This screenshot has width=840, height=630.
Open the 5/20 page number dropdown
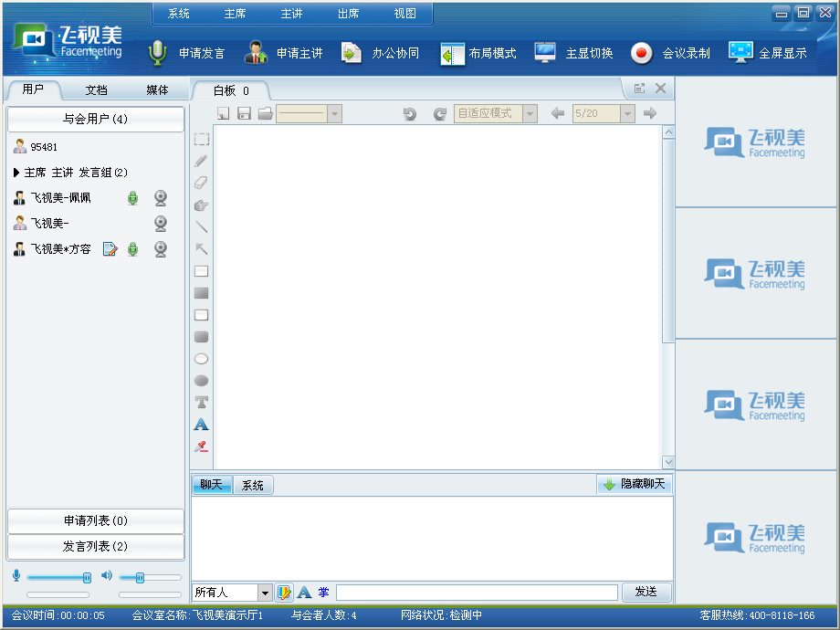[628, 113]
